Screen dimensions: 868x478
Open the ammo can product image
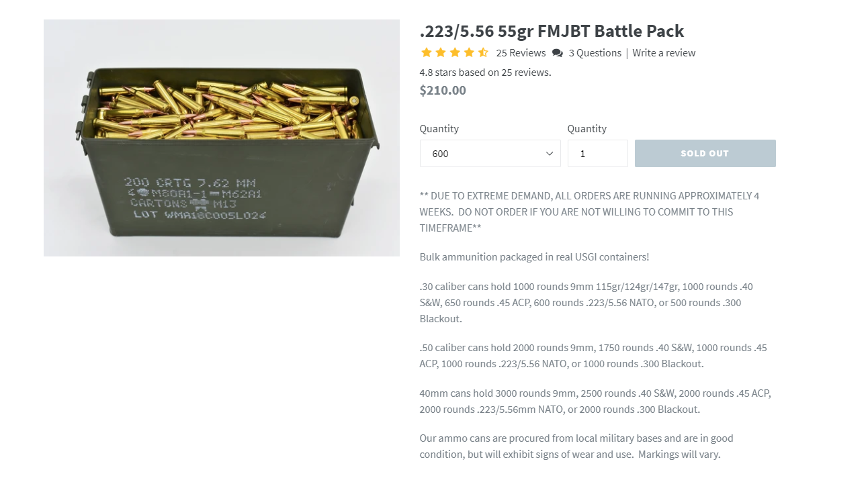click(222, 138)
